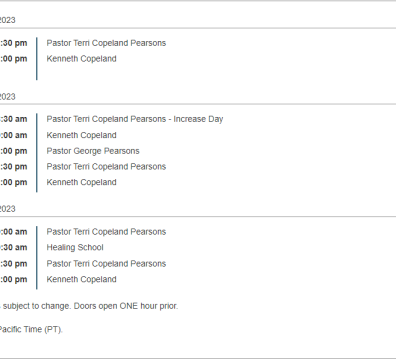Select the Pastor Terri Copeland Pearsons - Increase Day session
The height and width of the screenshot is (360, 396).
click(x=135, y=119)
